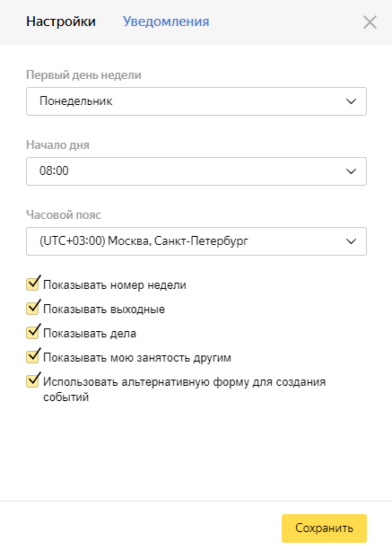Click the chevron arrow in the Понедельник field
392x550 pixels.
click(351, 101)
